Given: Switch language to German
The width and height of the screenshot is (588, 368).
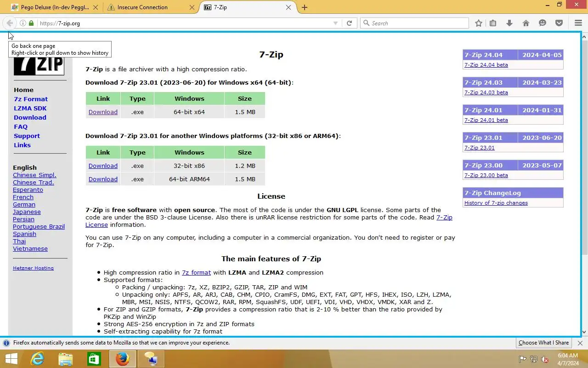Looking at the screenshot, I should [24, 205].
